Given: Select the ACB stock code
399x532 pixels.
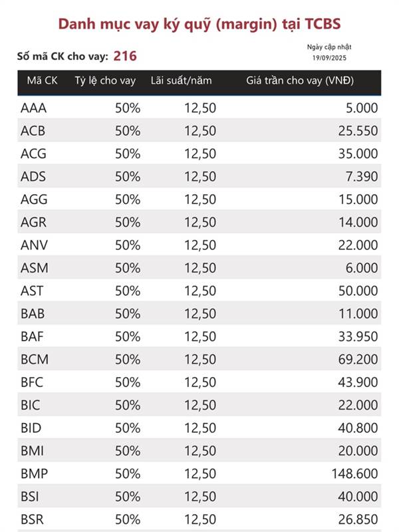Looking at the screenshot, I should click(33, 131).
